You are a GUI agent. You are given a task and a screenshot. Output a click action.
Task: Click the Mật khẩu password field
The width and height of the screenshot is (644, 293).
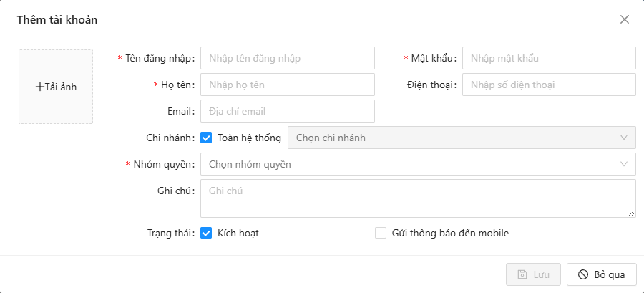[x=549, y=58]
